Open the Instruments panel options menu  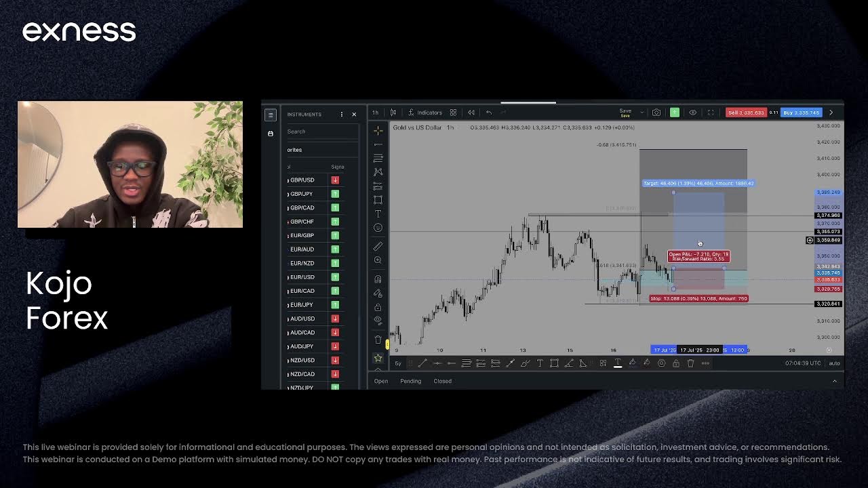click(x=342, y=115)
